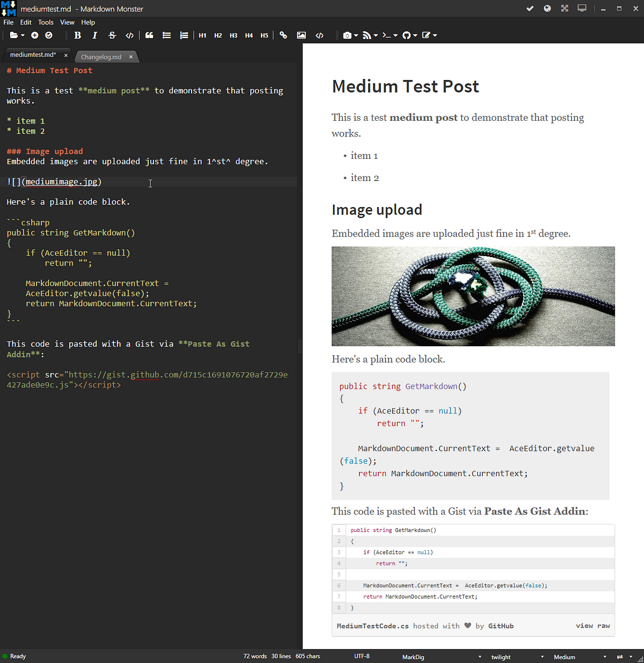Insert a hyperlink
Screen dimensions: 644x663
coord(283,35)
